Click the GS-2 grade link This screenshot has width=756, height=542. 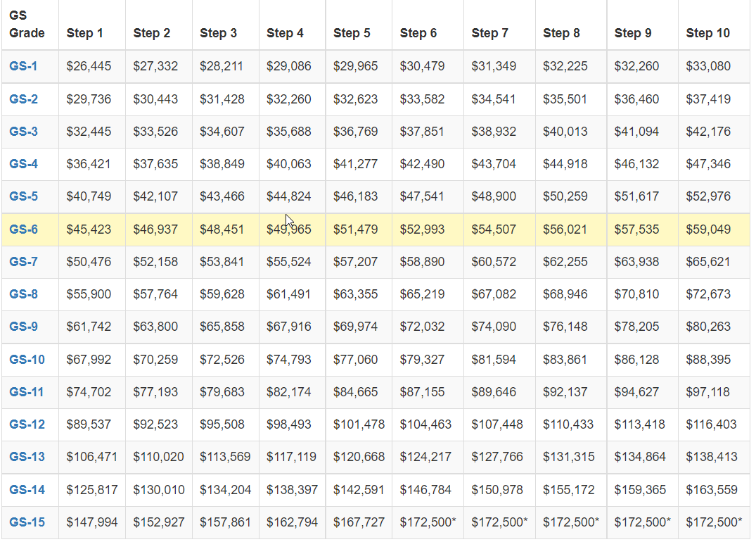point(23,99)
